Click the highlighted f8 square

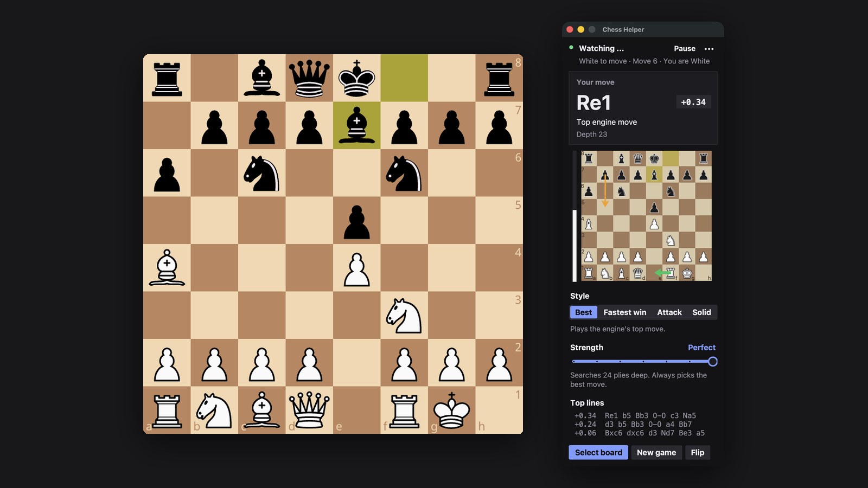click(404, 78)
